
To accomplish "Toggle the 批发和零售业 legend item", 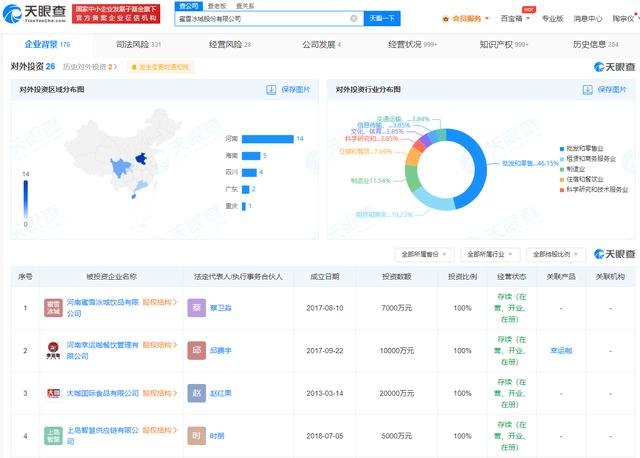I will 581,149.
